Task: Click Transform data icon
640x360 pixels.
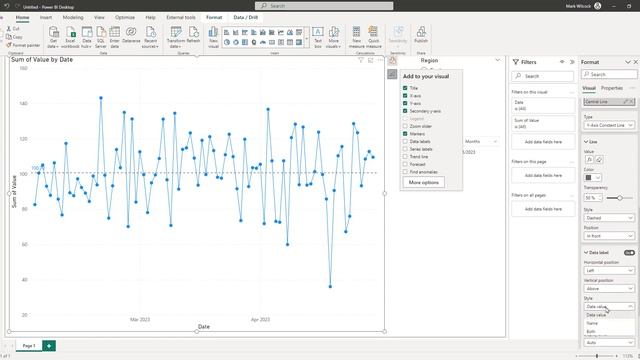Action: [x=176, y=37]
